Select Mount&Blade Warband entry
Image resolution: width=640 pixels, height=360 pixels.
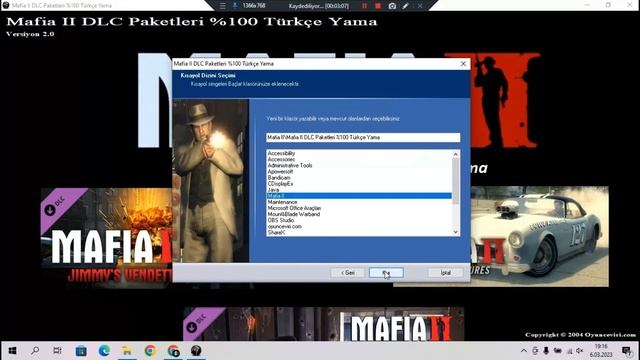pyautogui.click(x=294, y=214)
